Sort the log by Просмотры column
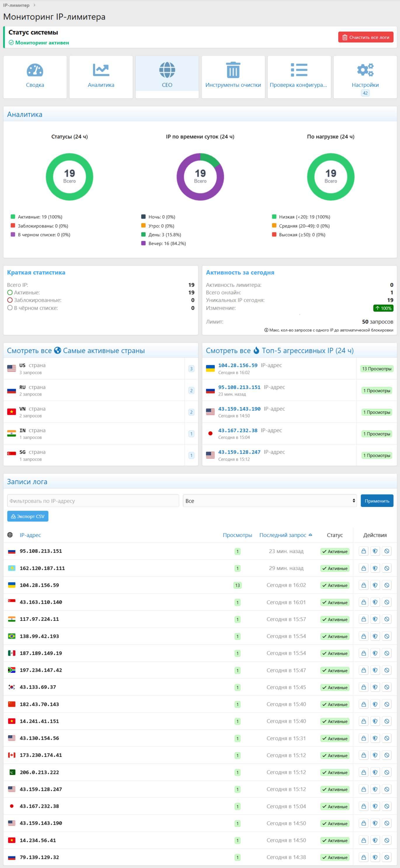Screen dimensions: 400x868 click(x=237, y=535)
